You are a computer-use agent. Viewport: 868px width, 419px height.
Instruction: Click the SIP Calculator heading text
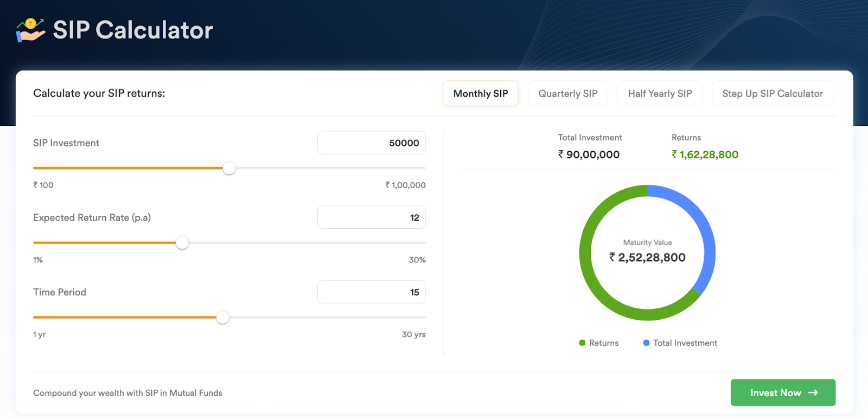pos(133,30)
